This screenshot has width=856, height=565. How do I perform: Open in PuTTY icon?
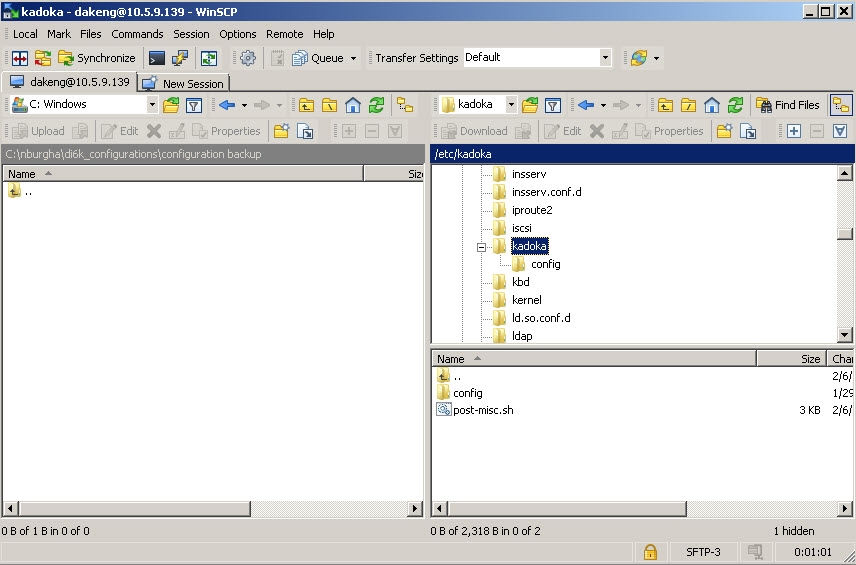coord(180,58)
